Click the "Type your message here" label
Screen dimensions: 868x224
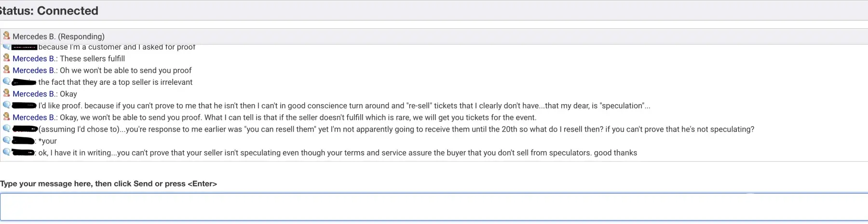[108, 184]
